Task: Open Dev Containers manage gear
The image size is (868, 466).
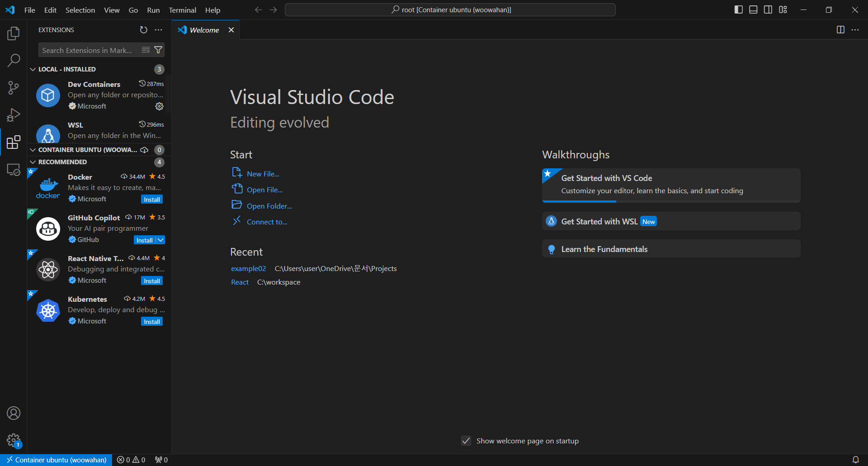Action: click(159, 106)
